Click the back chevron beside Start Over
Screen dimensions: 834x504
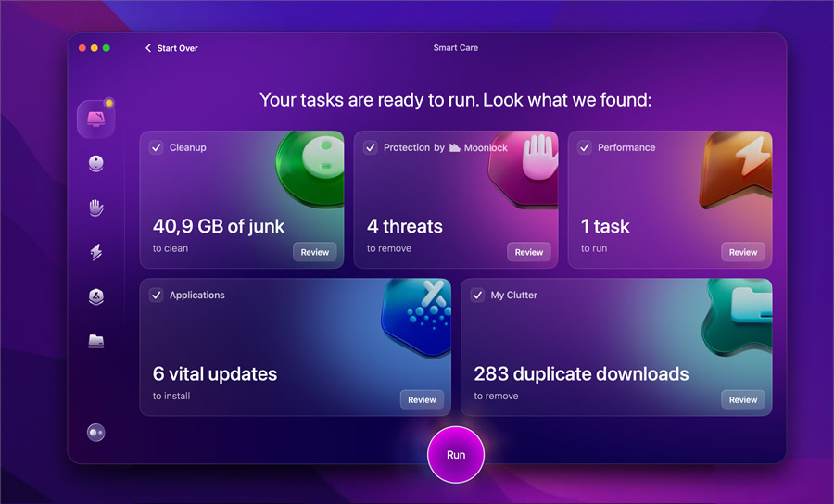point(148,48)
